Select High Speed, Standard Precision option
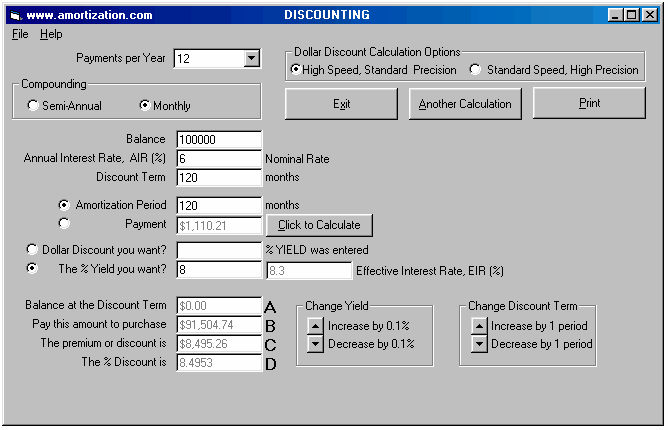The width and height of the screenshot is (668, 430). click(x=296, y=70)
